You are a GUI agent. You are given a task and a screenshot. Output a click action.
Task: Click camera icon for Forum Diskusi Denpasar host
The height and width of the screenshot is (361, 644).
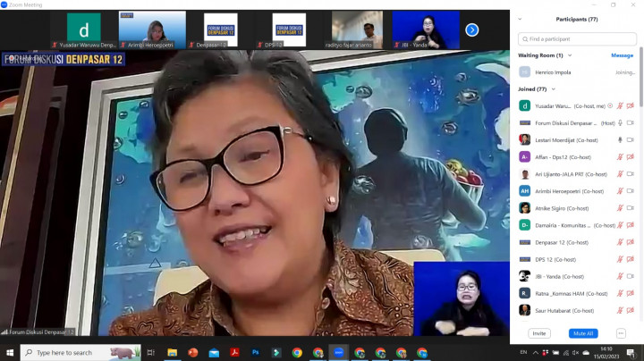click(631, 123)
